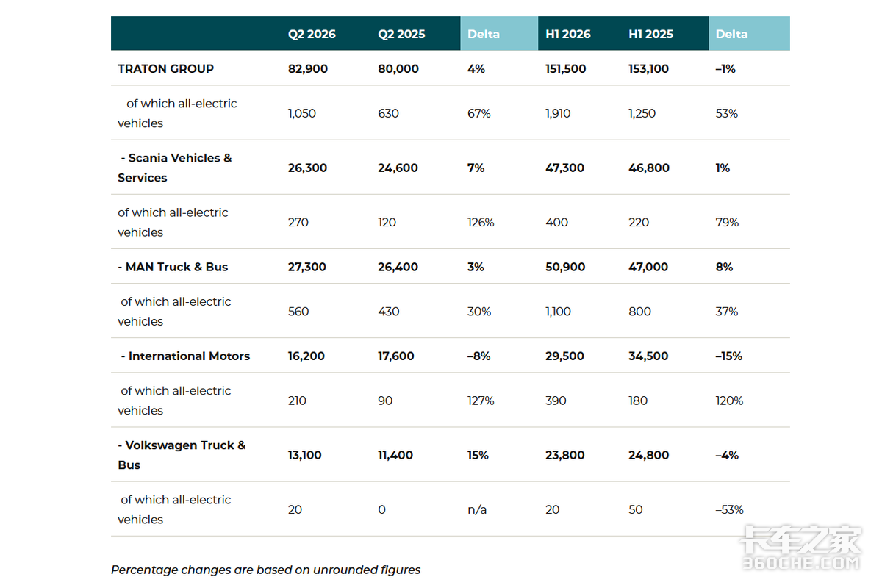Click the TRATON GROUP row label
The height and width of the screenshot is (588, 882).
tap(165, 68)
